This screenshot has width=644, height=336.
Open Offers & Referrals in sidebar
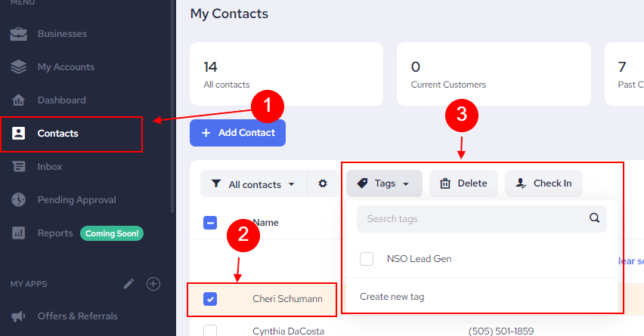click(x=77, y=316)
